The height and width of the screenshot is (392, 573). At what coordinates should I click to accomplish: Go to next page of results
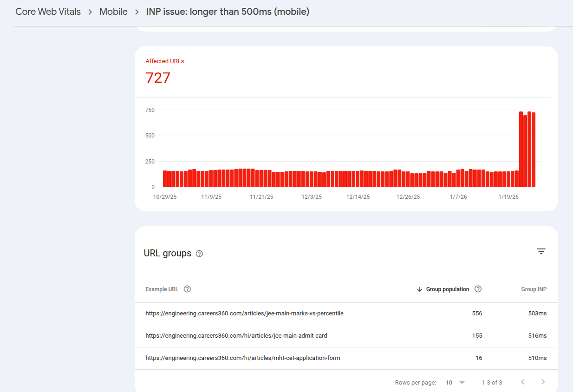[x=543, y=382]
